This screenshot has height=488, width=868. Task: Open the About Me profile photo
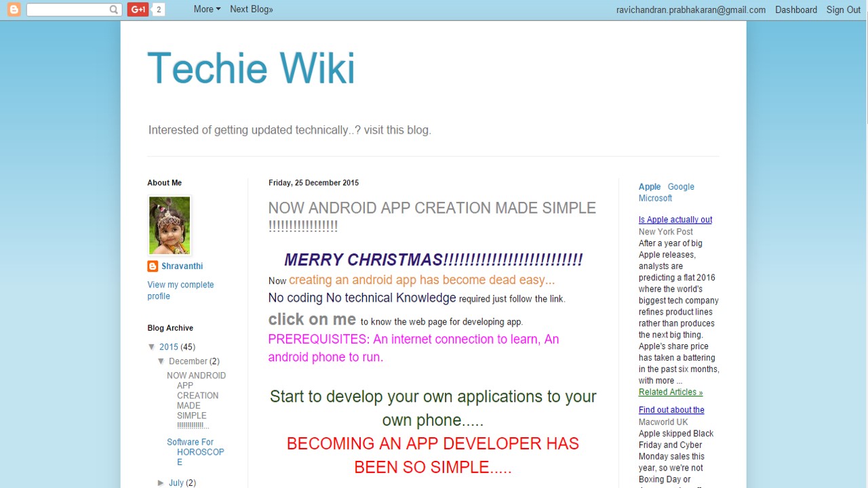[170, 226]
